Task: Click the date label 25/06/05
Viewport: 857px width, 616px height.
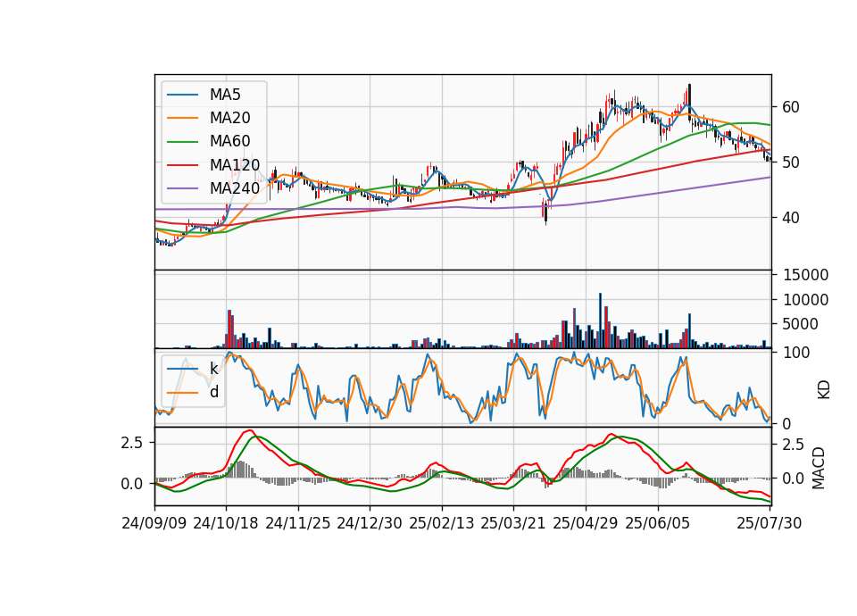Action: [x=658, y=523]
